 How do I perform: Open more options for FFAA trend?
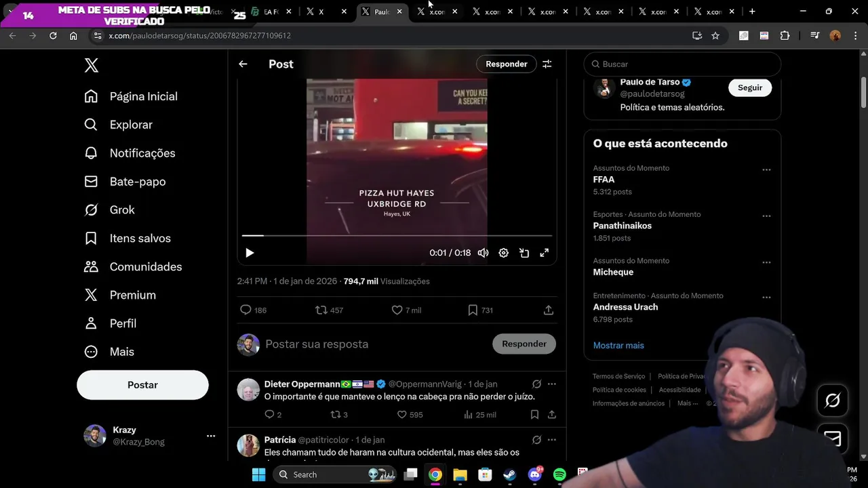pos(766,169)
